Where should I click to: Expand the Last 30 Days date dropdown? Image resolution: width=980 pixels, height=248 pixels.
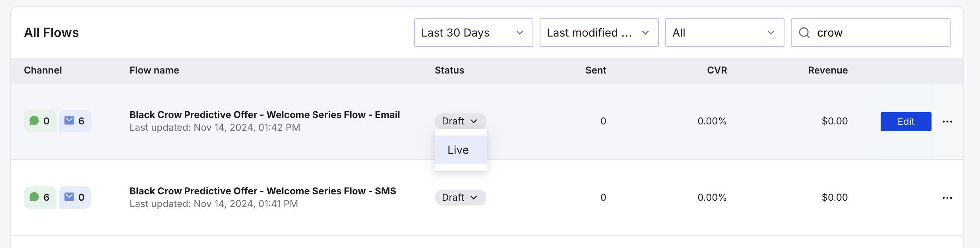[x=473, y=33]
